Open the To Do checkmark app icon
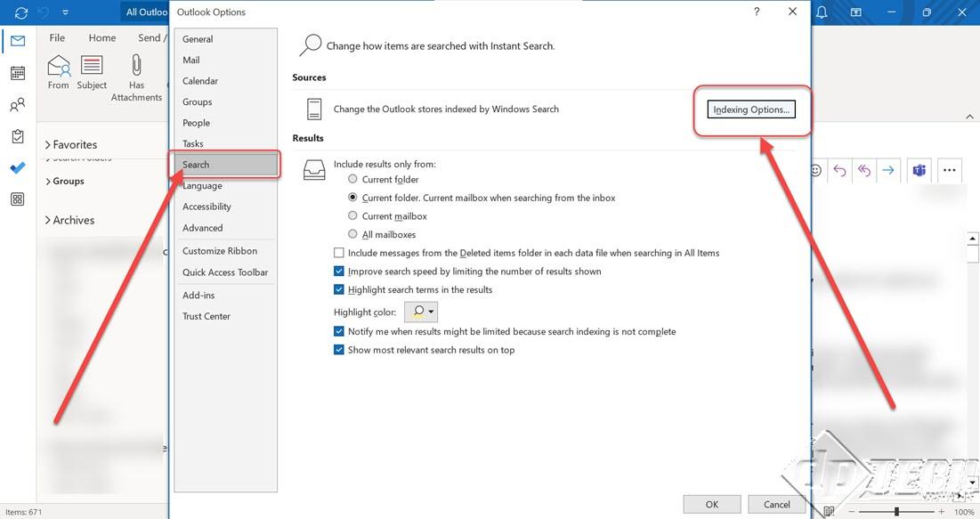Image resolution: width=980 pixels, height=519 pixels. coord(18,167)
